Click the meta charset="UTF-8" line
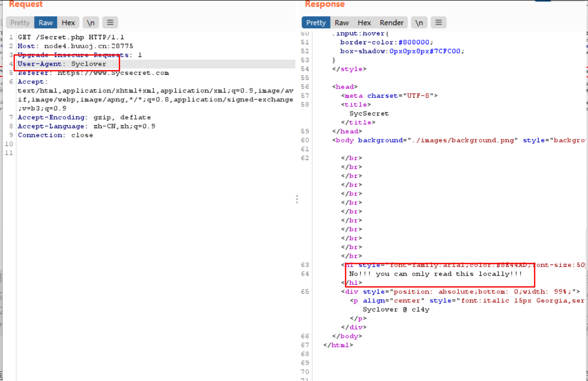The width and height of the screenshot is (588, 381). click(x=389, y=96)
